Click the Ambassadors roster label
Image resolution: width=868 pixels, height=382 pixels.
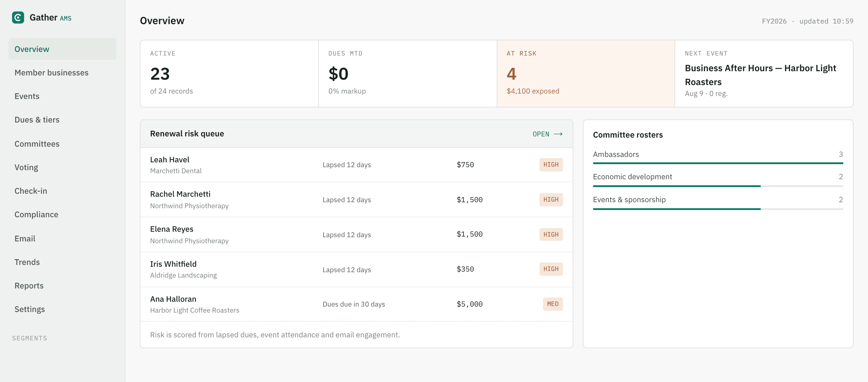pos(616,154)
